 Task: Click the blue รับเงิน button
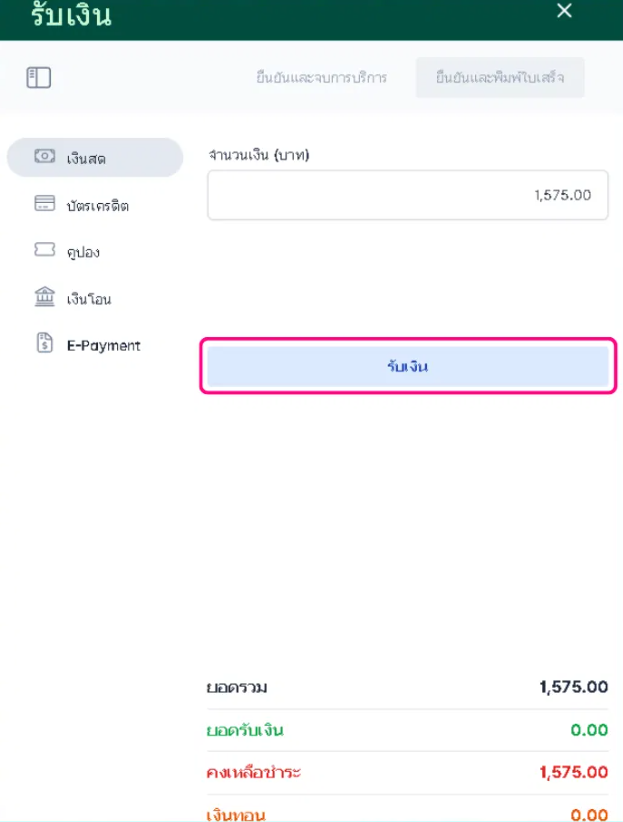point(408,366)
